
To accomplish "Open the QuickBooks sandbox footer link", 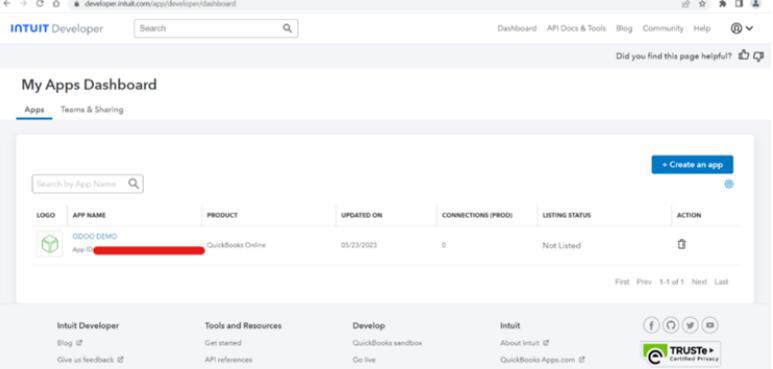I will pyautogui.click(x=387, y=343).
